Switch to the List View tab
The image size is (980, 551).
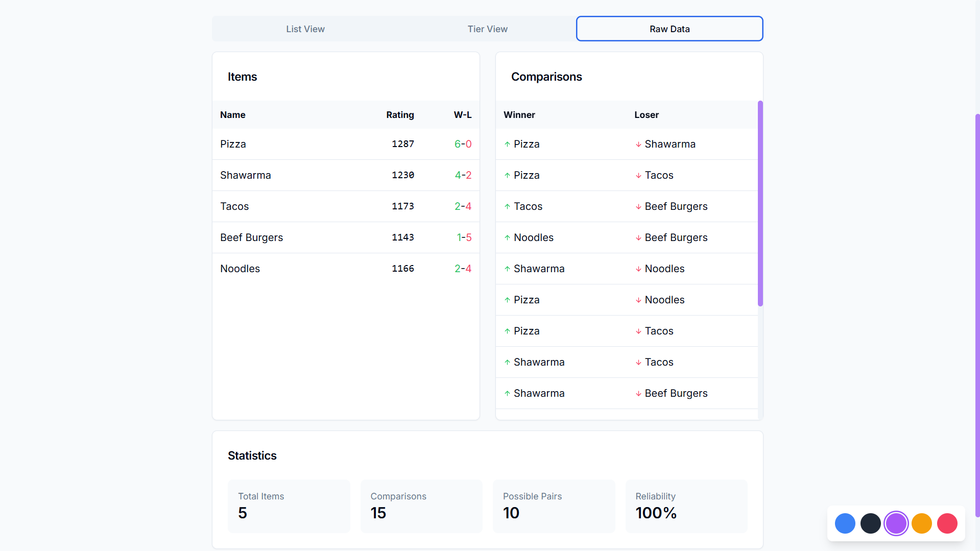pos(305,29)
